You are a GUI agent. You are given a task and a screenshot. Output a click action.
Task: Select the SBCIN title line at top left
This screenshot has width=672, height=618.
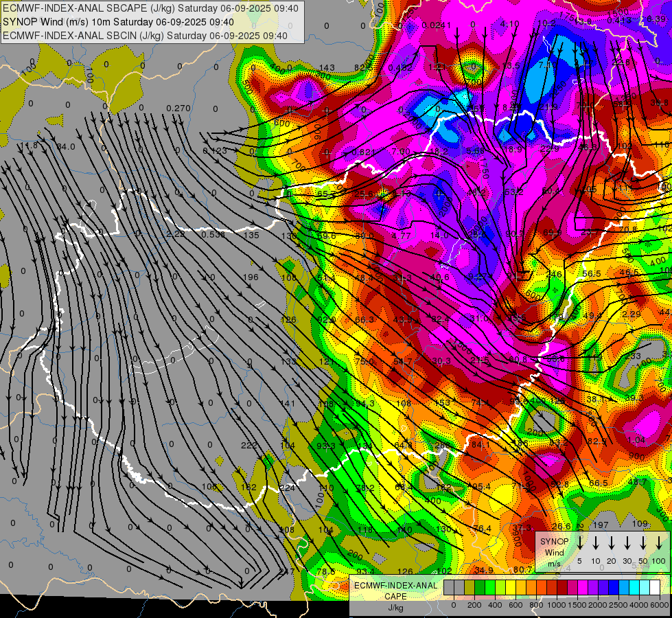[145, 36]
